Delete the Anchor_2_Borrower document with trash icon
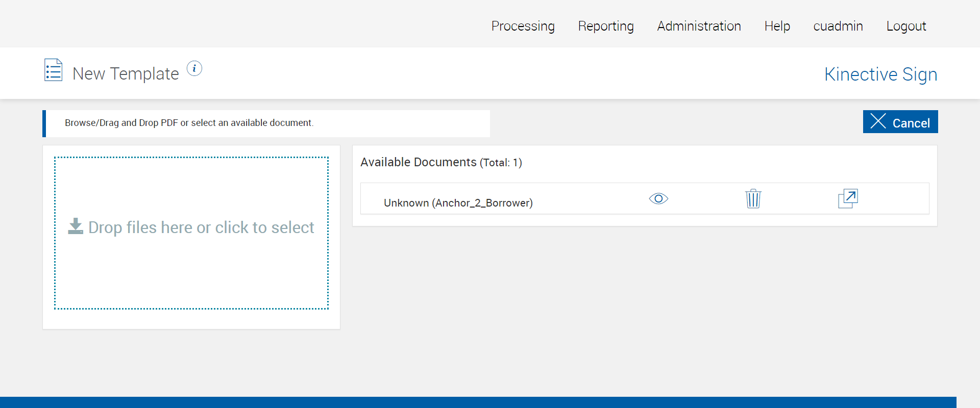Viewport: 980px width, 408px height. [x=753, y=198]
